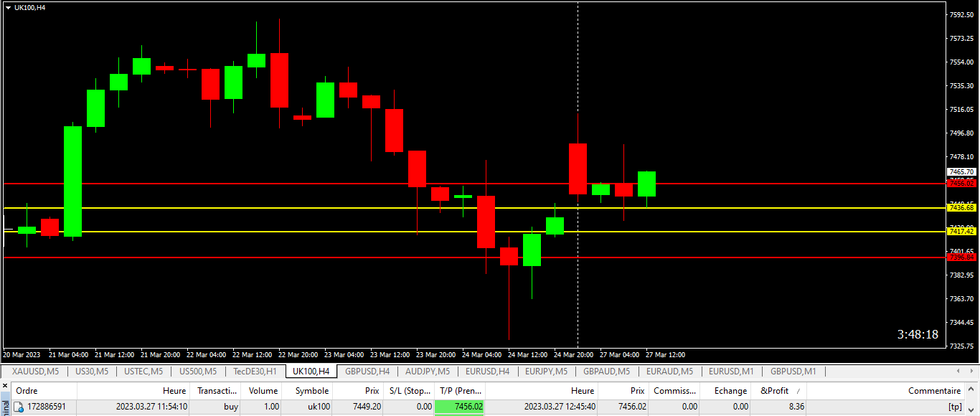
Task: Open the USTEC,M5 chart tab
Action: tap(143, 372)
